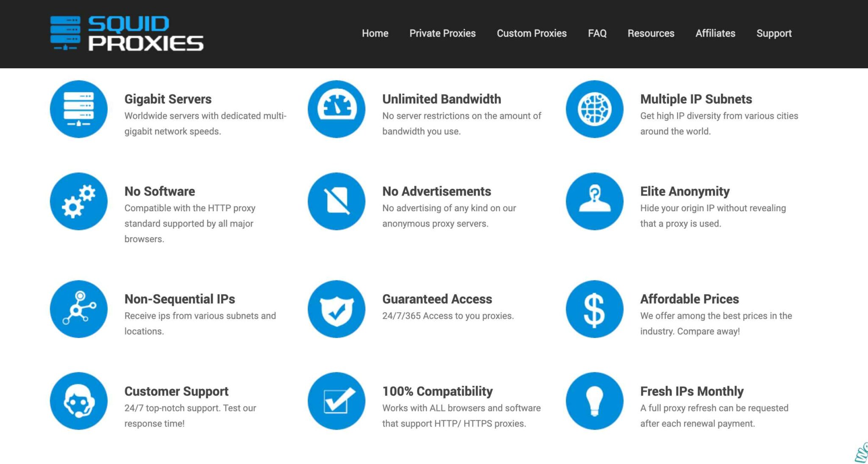
Task: Go to the Support page
Action: pyautogui.click(x=774, y=33)
